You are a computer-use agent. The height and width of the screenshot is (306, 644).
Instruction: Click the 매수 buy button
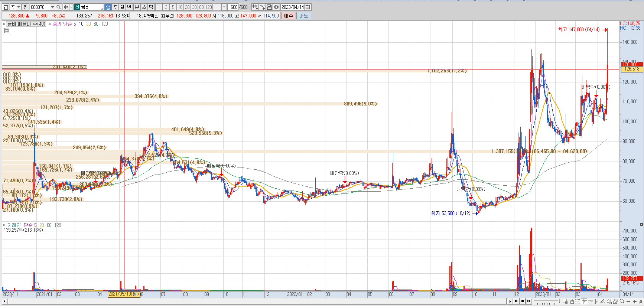point(289,16)
